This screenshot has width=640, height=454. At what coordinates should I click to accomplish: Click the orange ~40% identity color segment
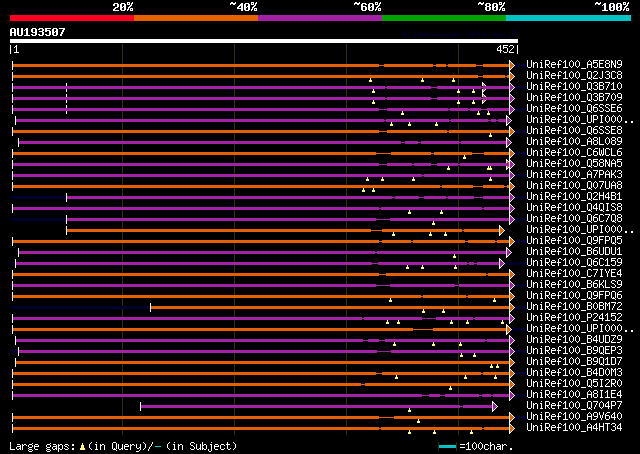[x=196, y=18]
